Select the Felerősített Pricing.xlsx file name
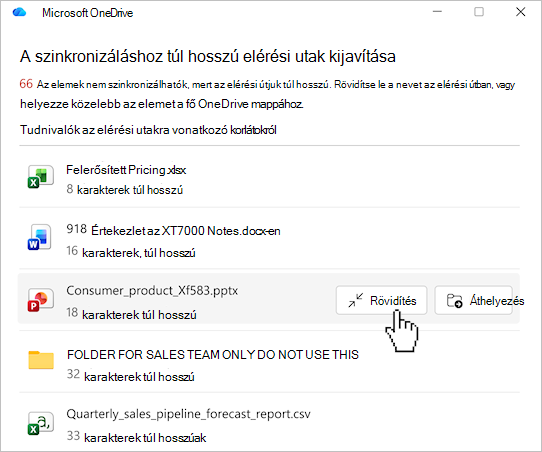Image resolution: width=542 pixels, height=452 pixels. [126, 170]
